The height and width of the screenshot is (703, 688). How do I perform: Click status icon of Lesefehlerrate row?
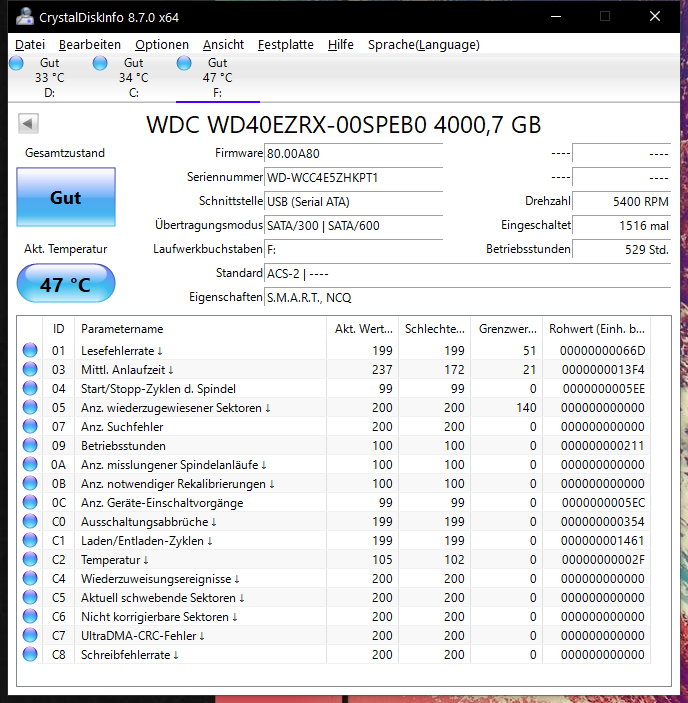(x=30, y=350)
